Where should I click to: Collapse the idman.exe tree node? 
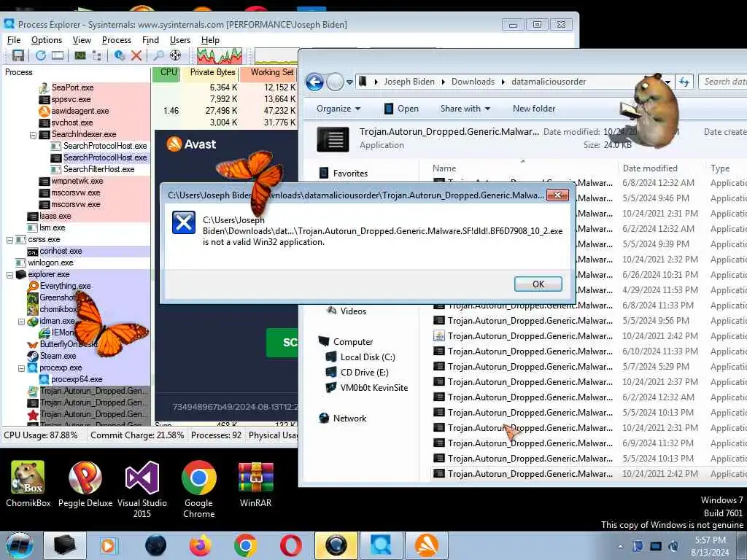click(21, 322)
